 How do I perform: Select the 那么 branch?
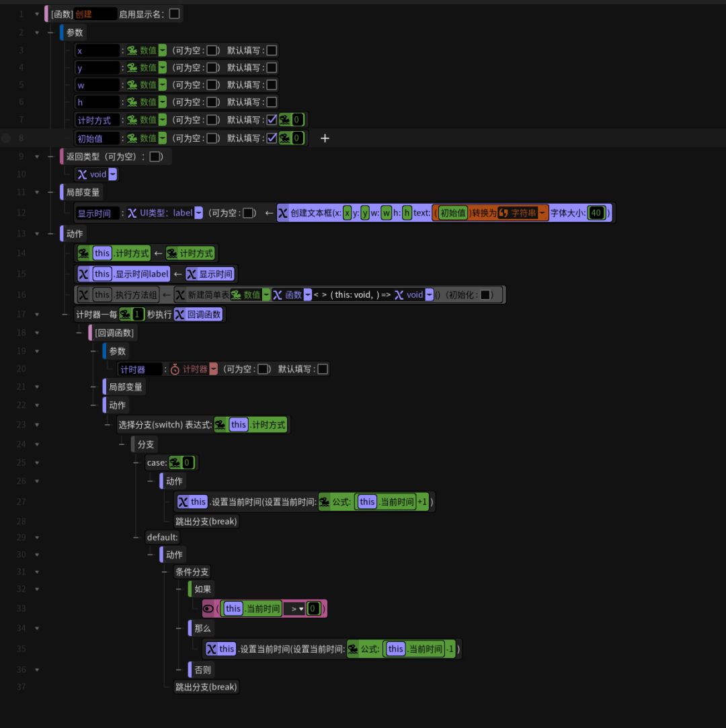[x=202, y=629]
